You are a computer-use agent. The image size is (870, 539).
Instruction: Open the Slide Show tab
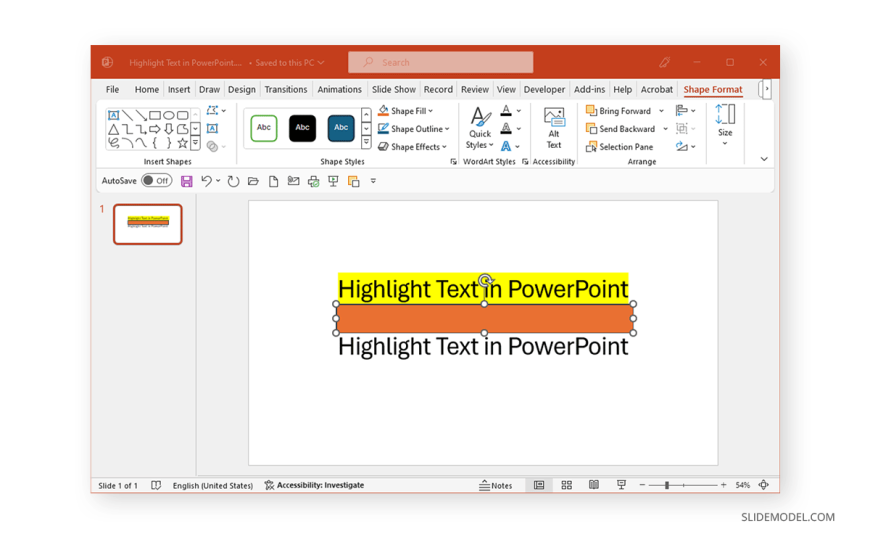click(393, 89)
